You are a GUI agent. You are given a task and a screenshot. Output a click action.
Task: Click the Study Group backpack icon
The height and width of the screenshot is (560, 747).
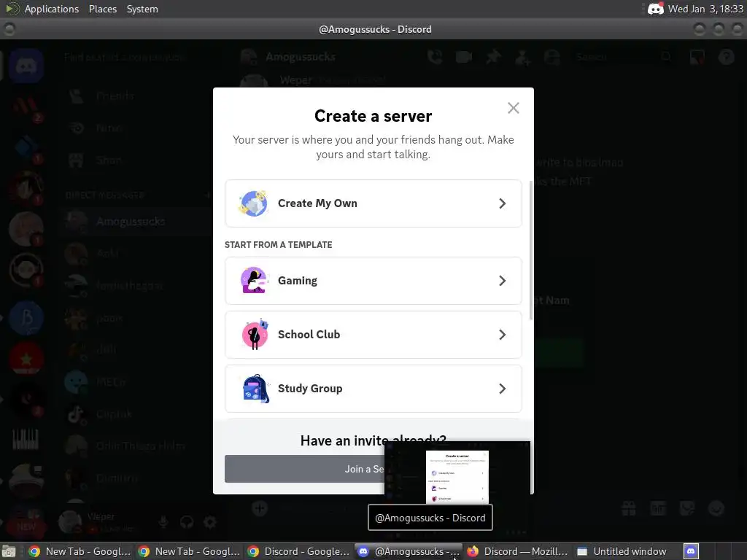point(255,388)
